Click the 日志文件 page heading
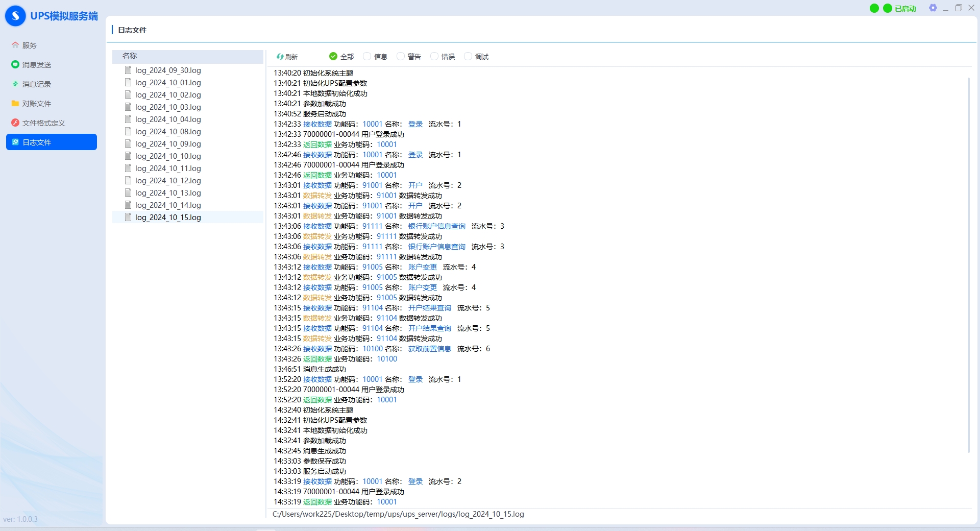 [x=132, y=30]
